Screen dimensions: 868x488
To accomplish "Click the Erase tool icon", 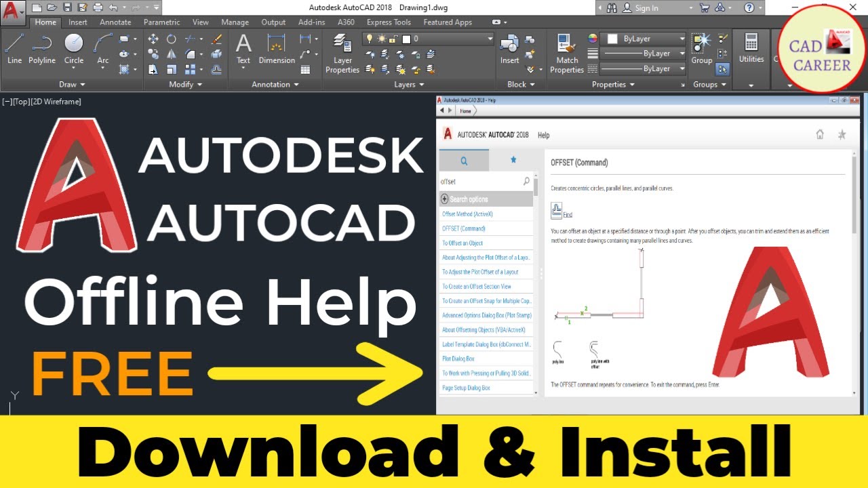I will 216,39.
